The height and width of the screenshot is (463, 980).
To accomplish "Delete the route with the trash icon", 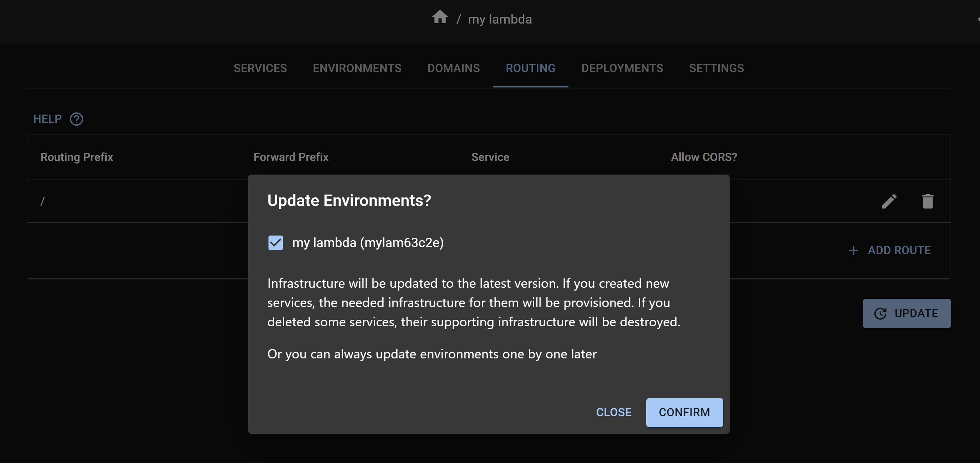I will (x=928, y=201).
